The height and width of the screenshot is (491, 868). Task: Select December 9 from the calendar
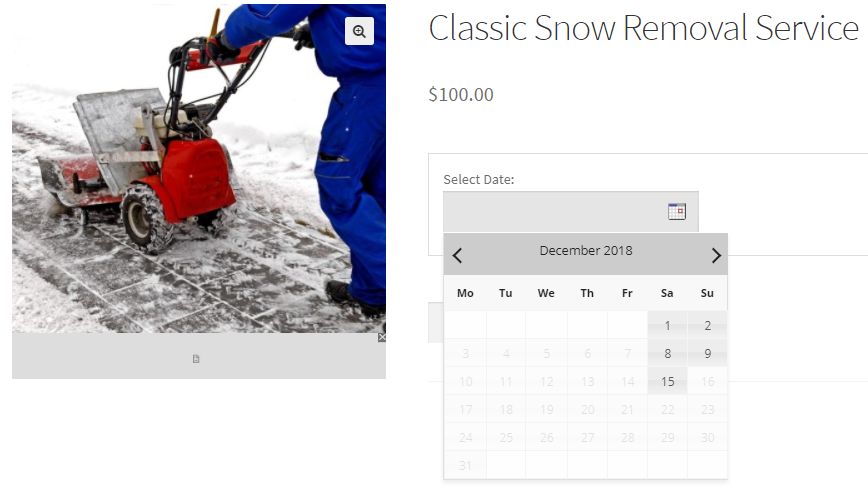coord(707,353)
